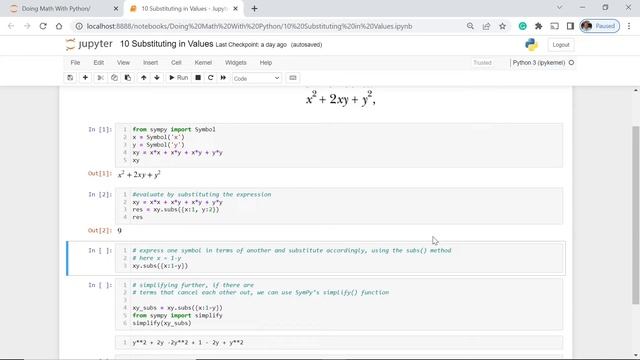The image size is (640, 360).
Task: Go to the browser home page
Action: coord(59,26)
